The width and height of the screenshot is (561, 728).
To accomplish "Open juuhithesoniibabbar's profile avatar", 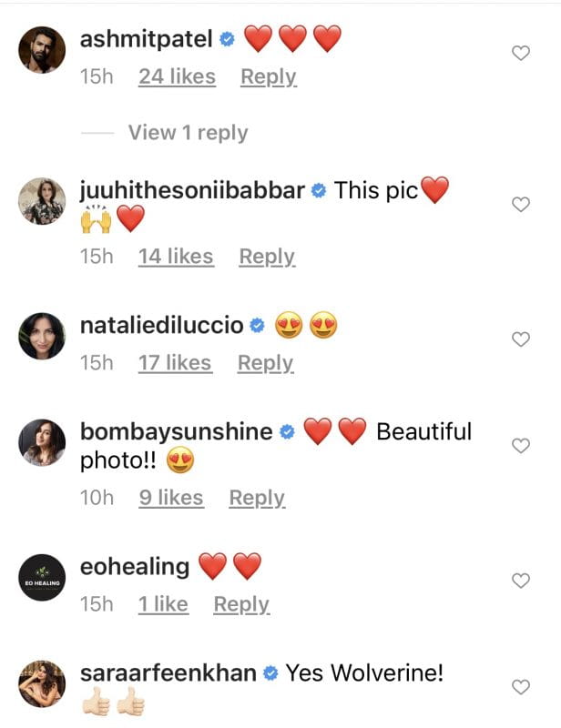I will (x=42, y=202).
